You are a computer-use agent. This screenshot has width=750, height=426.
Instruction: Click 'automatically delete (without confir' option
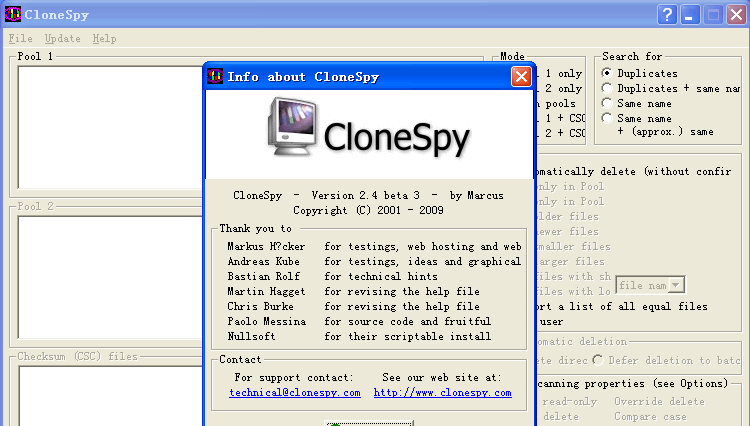(632, 171)
